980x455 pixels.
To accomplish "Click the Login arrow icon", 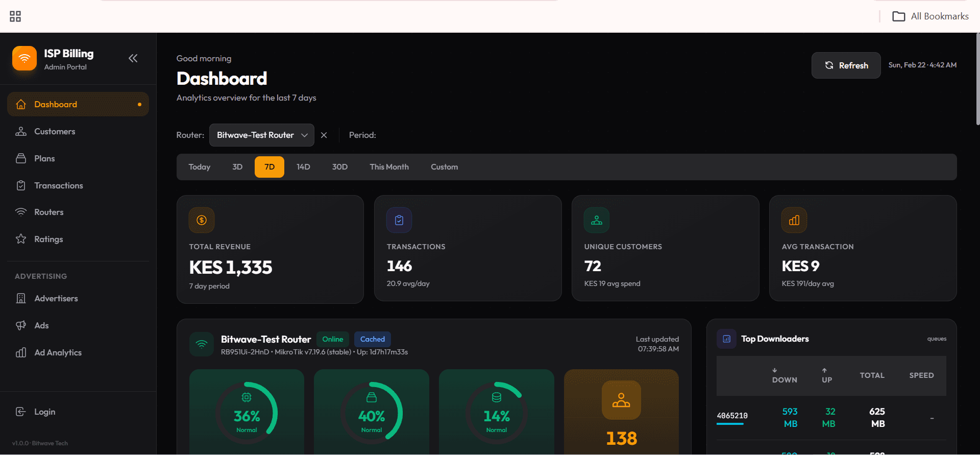I will tap(21, 412).
